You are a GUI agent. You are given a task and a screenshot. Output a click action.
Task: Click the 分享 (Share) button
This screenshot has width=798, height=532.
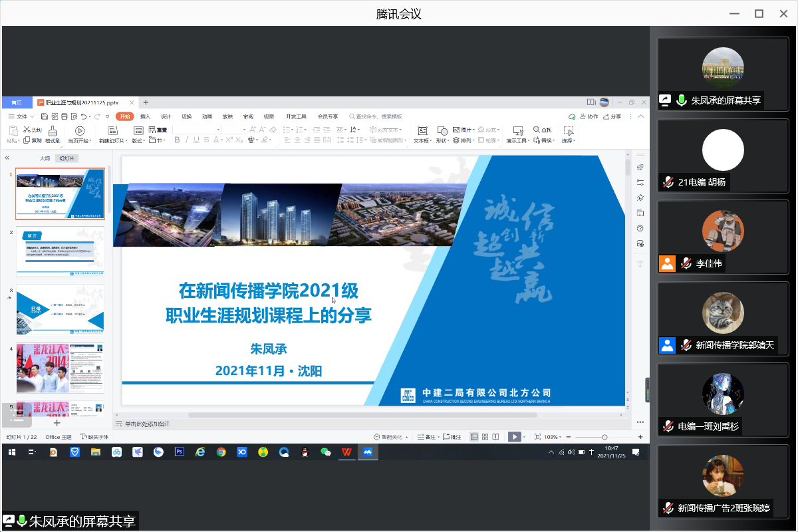pos(612,116)
